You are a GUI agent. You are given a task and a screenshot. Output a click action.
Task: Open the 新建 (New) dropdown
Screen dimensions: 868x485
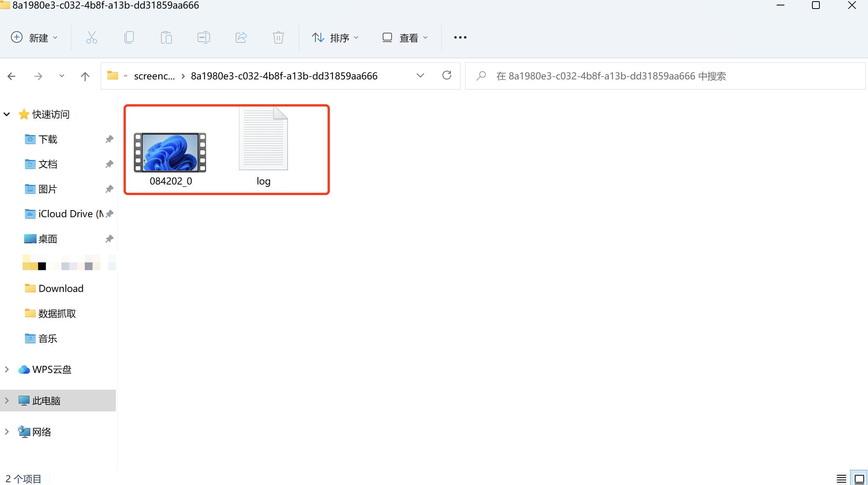coord(34,37)
